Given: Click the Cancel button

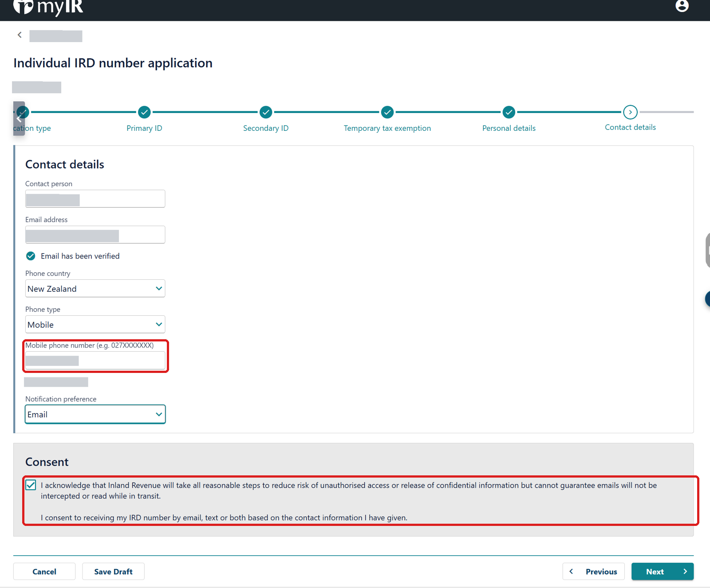Looking at the screenshot, I should click(x=44, y=572).
